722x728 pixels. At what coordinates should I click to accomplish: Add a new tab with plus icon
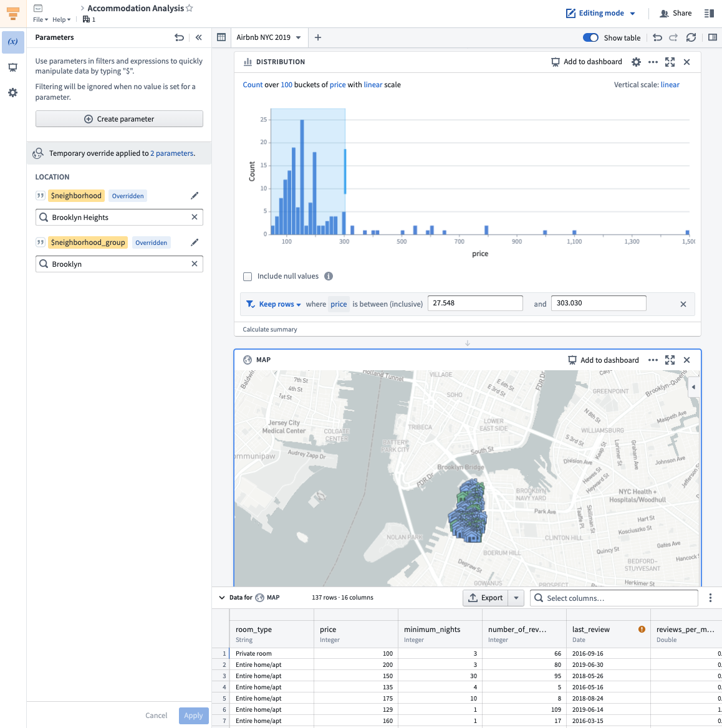tap(318, 37)
